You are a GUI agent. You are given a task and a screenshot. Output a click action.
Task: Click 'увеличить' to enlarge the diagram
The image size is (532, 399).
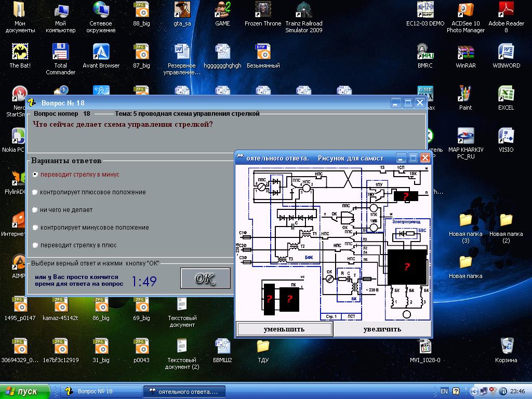click(x=382, y=329)
